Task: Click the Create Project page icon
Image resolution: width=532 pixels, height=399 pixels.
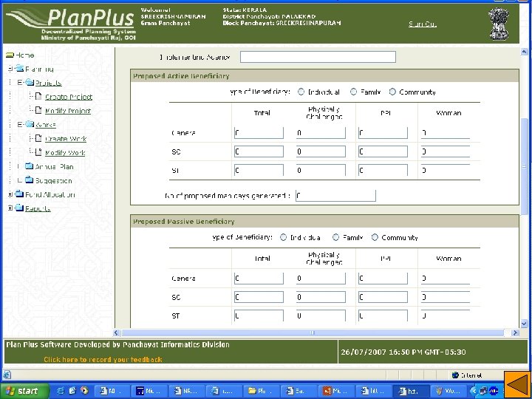Action: click(x=38, y=96)
